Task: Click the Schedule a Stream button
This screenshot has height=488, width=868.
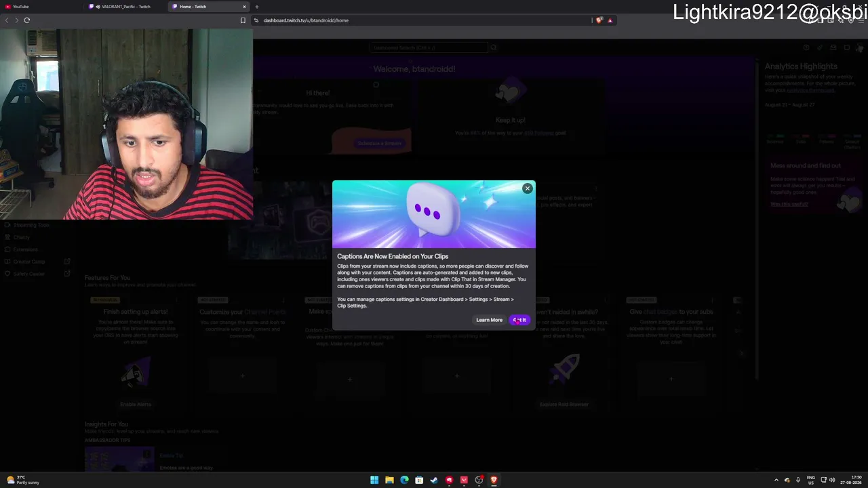Action: [x=380, y=143]
